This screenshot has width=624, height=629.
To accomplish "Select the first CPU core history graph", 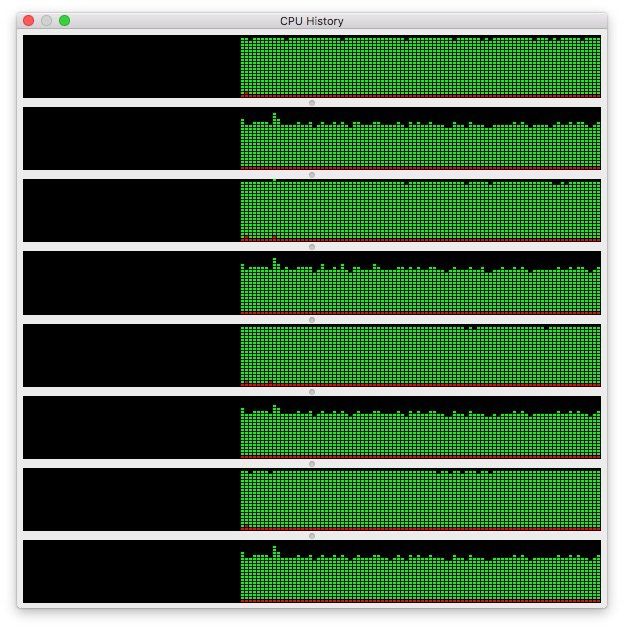I will pyautogui.click(x=312, y=66).
